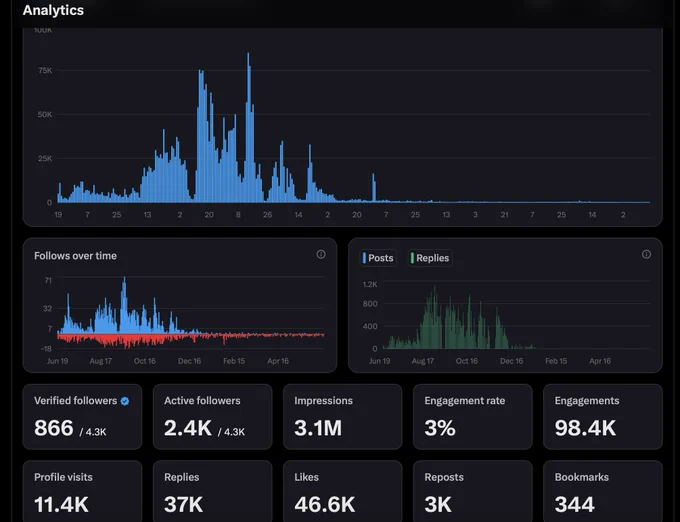The image size is (680, 522).
Task: Click the 3% engagement rate value
Action: click(440, 428)
